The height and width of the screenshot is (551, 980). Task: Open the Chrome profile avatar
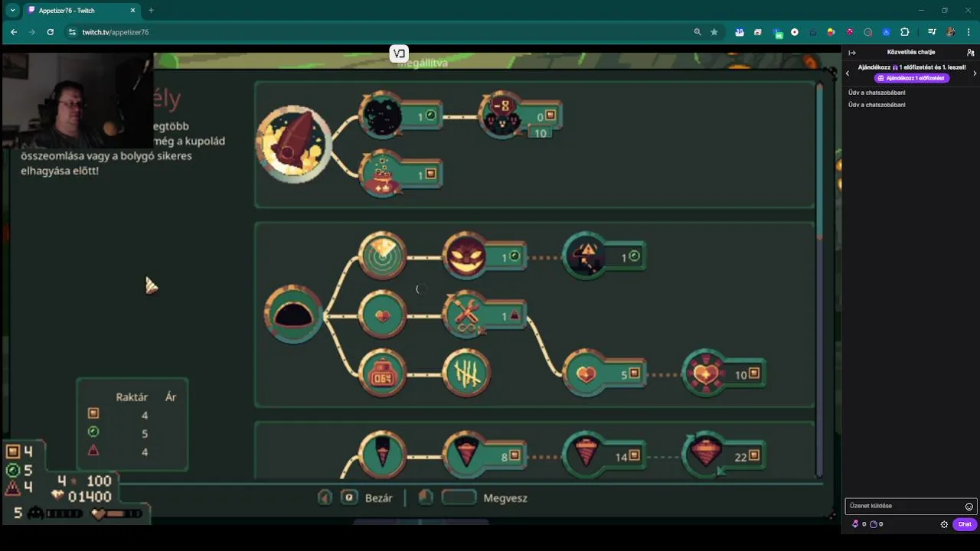click(950, 32)
